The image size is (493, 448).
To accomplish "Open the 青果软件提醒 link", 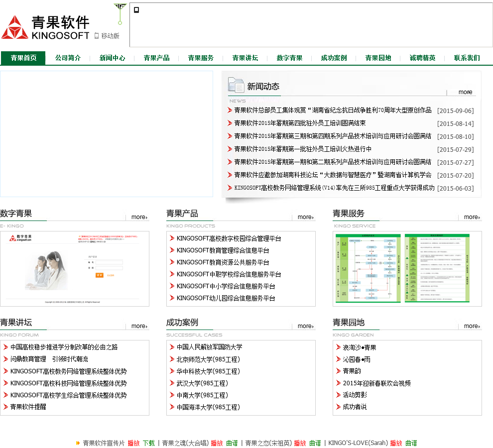I will [x=28, y=407].
